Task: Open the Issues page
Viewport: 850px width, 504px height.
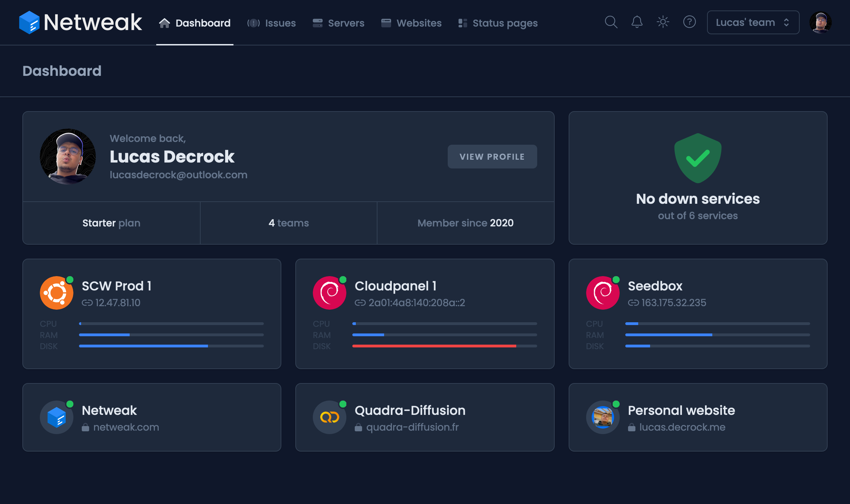Action: 280,23
